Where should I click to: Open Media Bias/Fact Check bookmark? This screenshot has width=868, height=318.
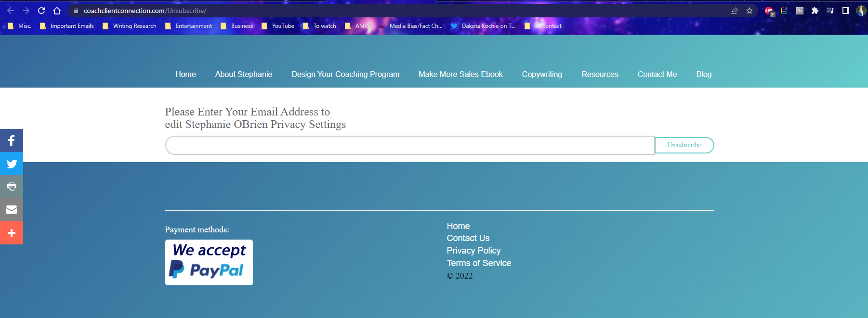(410, 26)
